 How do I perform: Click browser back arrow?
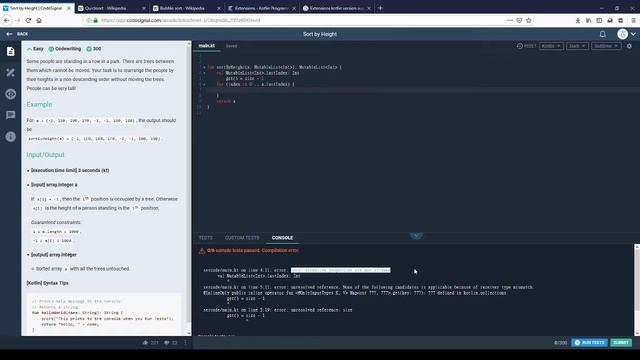(7, 20)
